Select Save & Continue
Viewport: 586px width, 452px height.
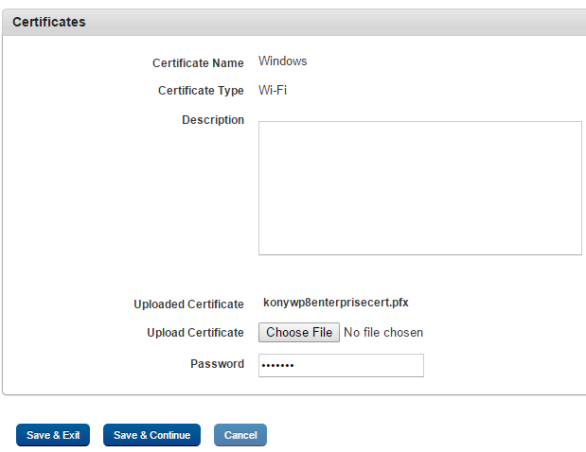coord(152,435)
